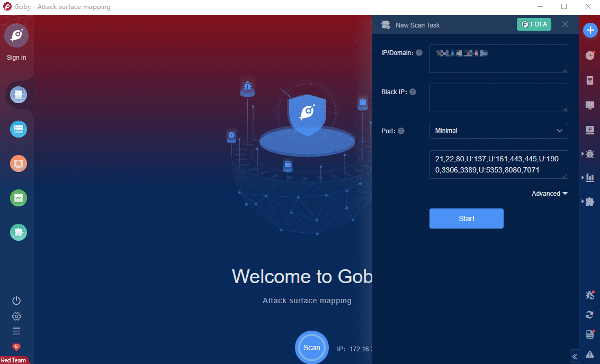Open the document report icon in right bar

590,80
